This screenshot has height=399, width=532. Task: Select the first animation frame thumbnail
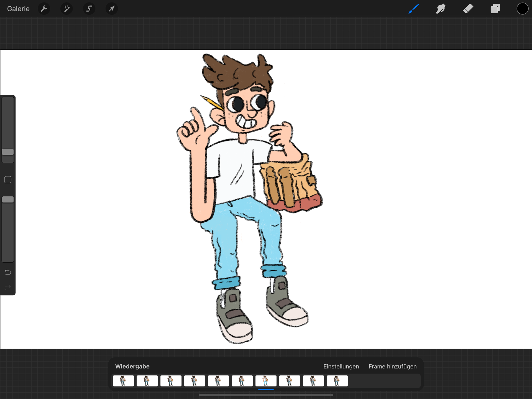pyautogui.click(x=123, y=381)
